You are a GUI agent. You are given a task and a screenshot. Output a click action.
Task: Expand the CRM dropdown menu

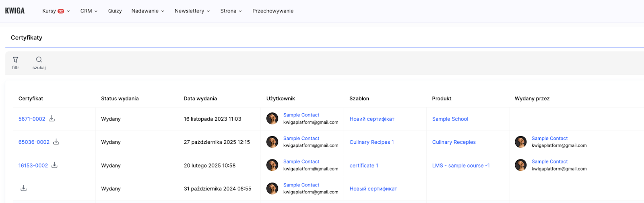click(89, 11)
